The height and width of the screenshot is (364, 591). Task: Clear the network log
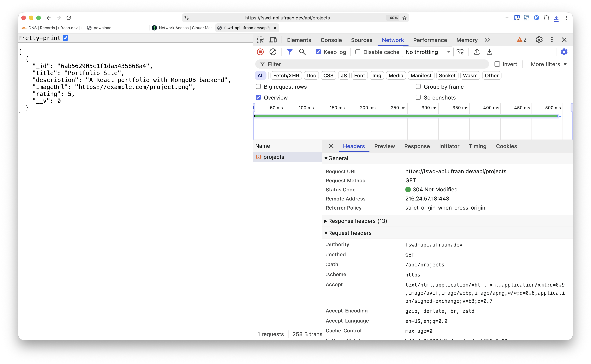(273, 52)
